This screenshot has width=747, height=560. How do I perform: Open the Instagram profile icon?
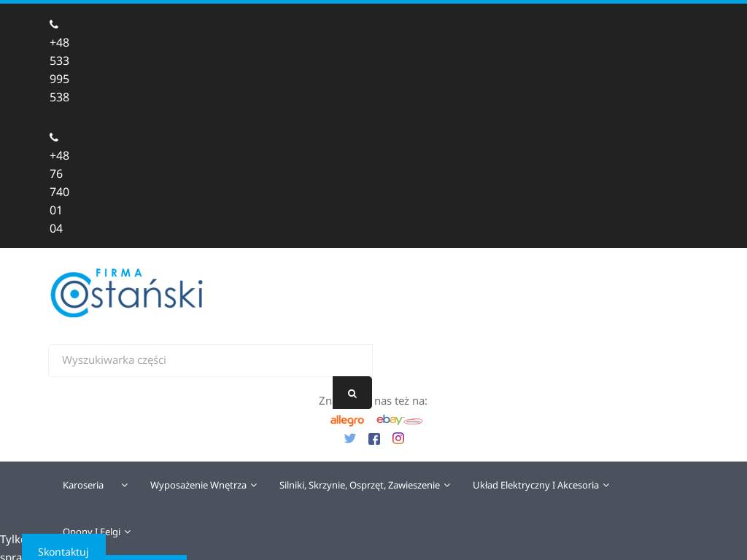point(398,438)
